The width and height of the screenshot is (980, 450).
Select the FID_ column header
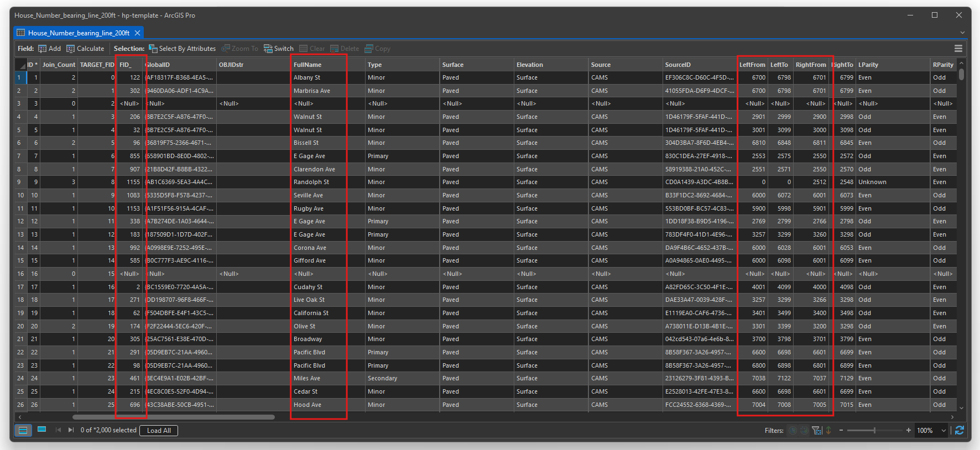click(130, 65)
